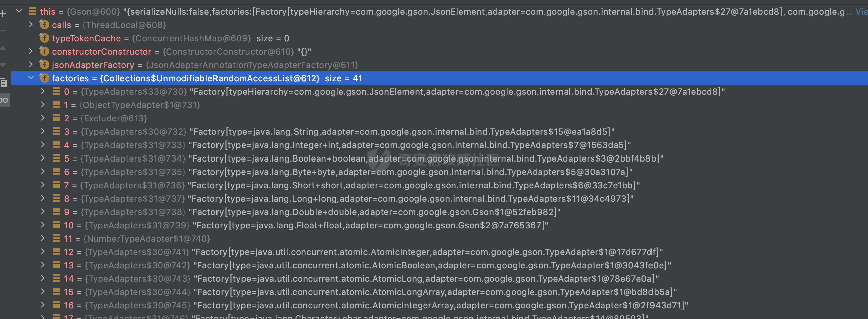Expand the constructorConstructor field
The height and width of the screenshot is (319, 868).
(31, 51)
